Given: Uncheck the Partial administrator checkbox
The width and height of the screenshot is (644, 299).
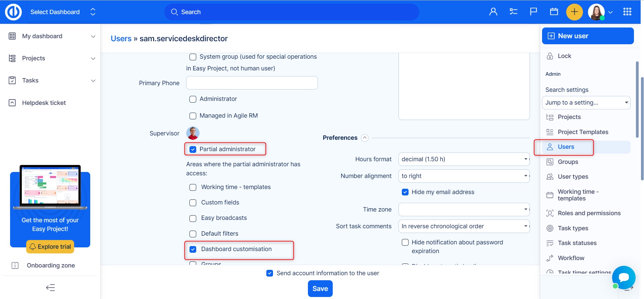Looking at the screenshot, I should tap(193, 149).
